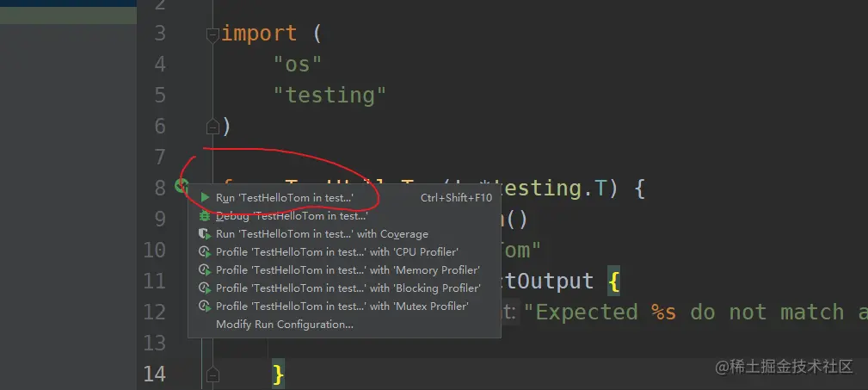Profile TestHelloTom with 'CPU Profiler'
868x390 pixels.
tap(344, 252)
